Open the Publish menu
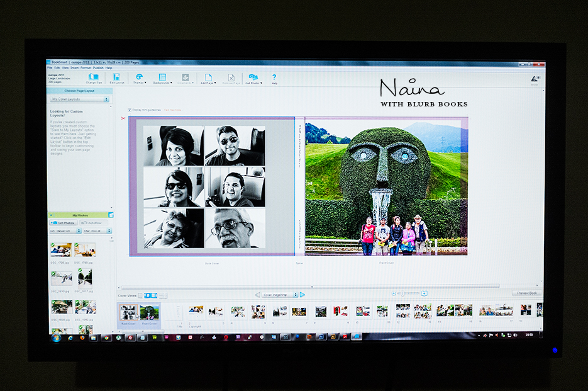This screenshot has width=588, height=391. (x=98, y=67)
